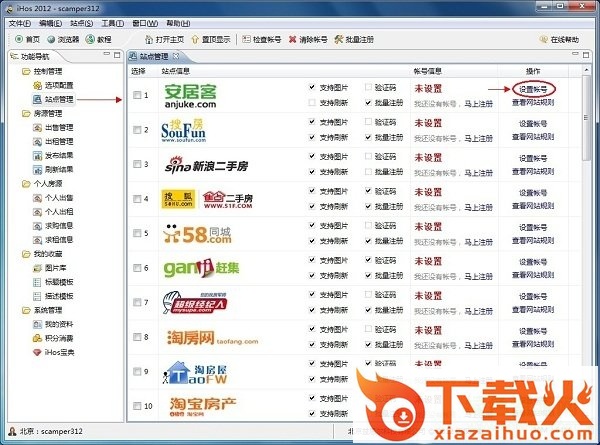Toggle 验证码 checkbox in 搜狐 51f row

click(368, 191)
